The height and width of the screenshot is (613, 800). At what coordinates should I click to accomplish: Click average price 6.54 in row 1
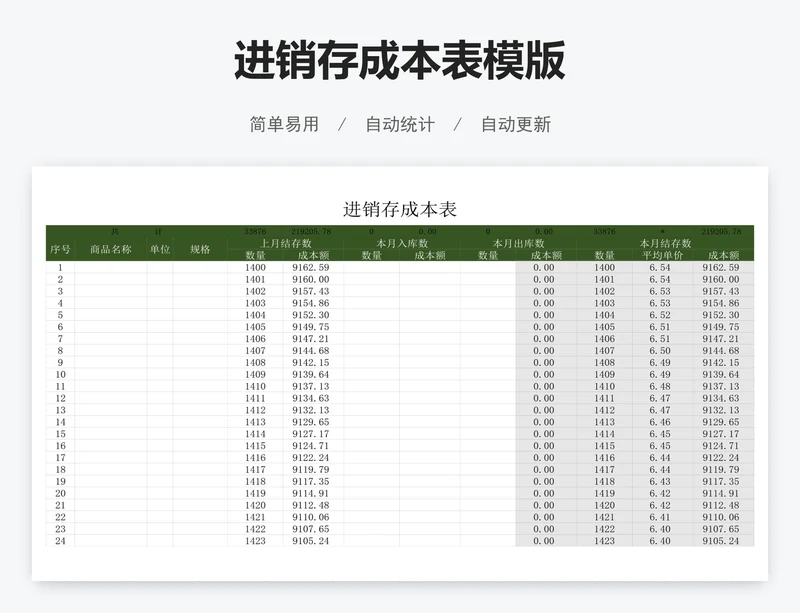(x=660, y=267)
